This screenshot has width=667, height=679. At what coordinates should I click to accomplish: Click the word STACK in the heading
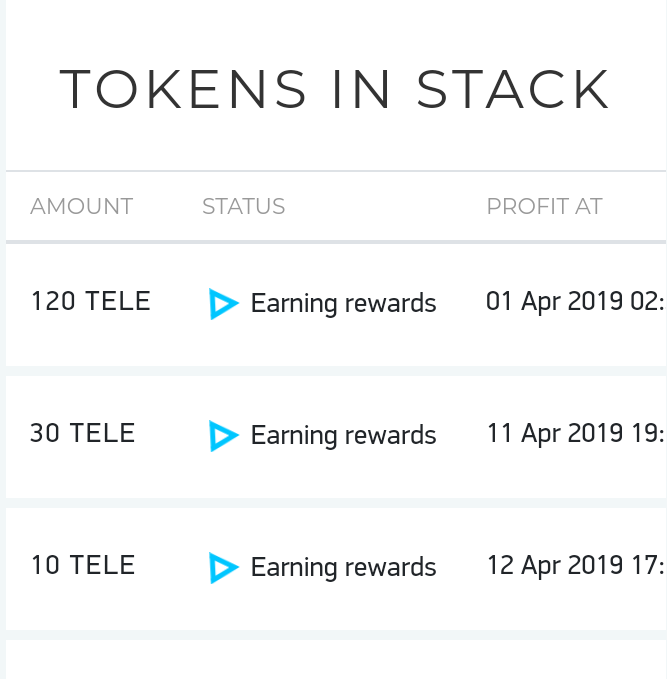click(x=512, y=89)
